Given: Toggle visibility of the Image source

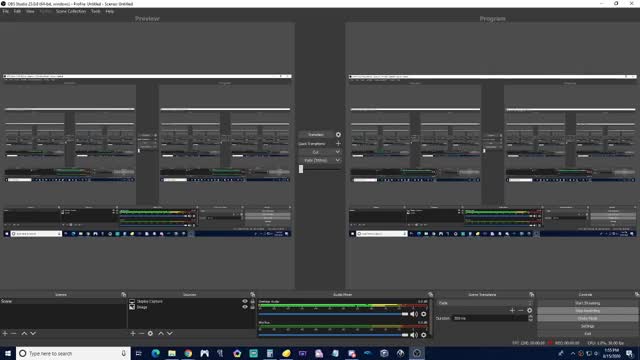Looking at the screenshot, I should (x=244, y=307).
